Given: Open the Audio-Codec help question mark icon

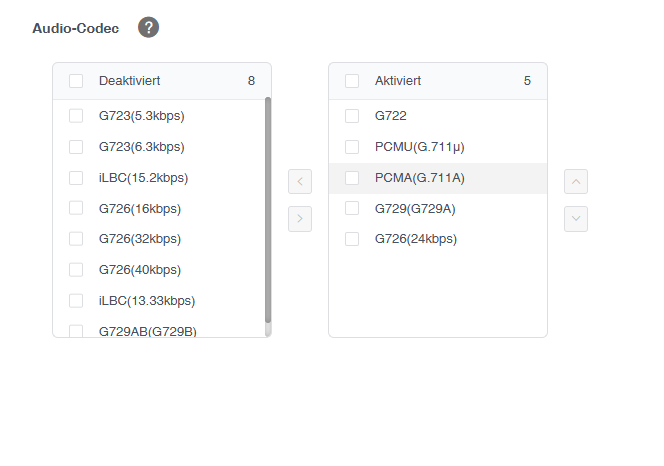Looking at the screenshot, I should [x=148, y=28].
